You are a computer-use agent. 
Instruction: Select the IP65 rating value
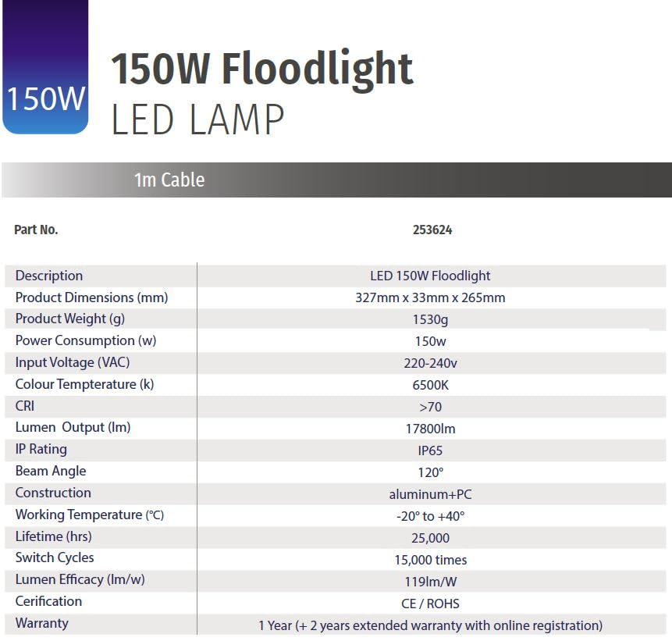coord(430,450)
